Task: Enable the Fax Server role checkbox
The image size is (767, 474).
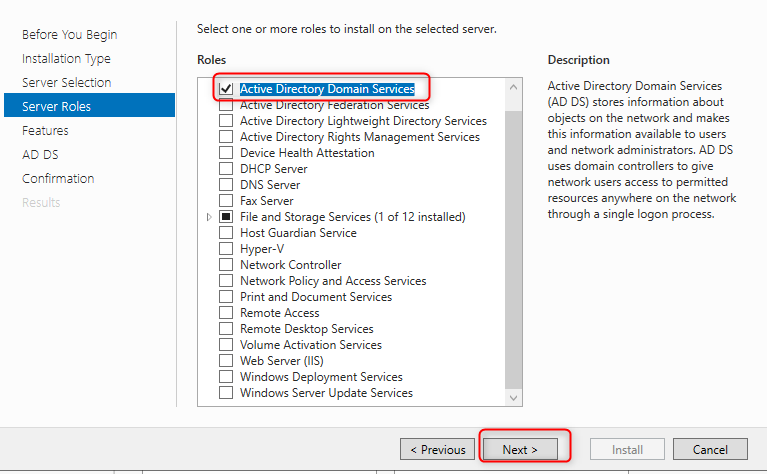Action: (x=226, y=201)
